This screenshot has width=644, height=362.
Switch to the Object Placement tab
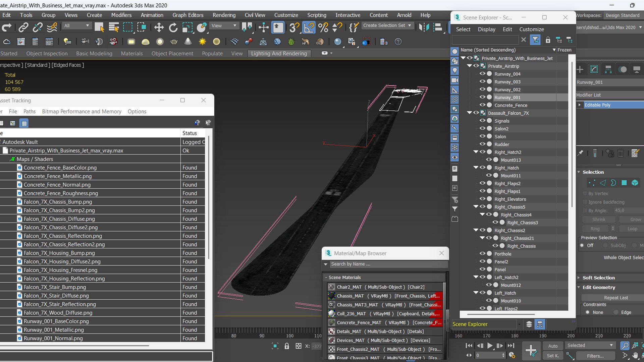pyautogui.click(x=172, y=54)
